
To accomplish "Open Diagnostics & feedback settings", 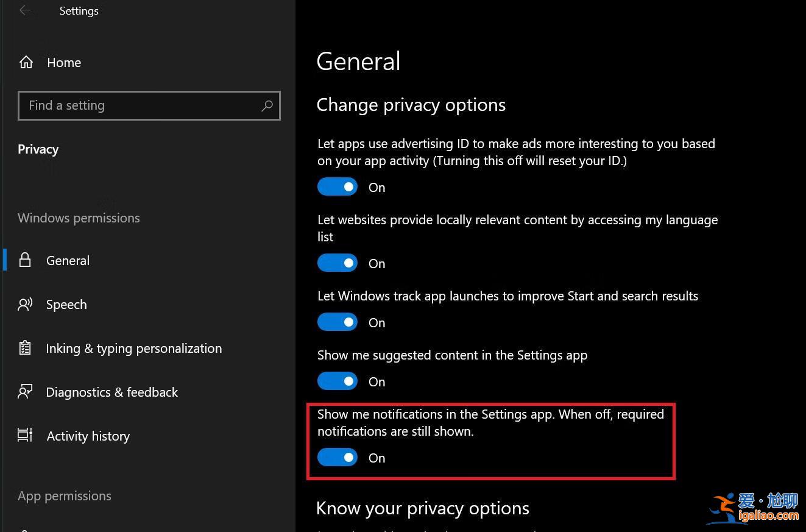I will coord(111,392).
